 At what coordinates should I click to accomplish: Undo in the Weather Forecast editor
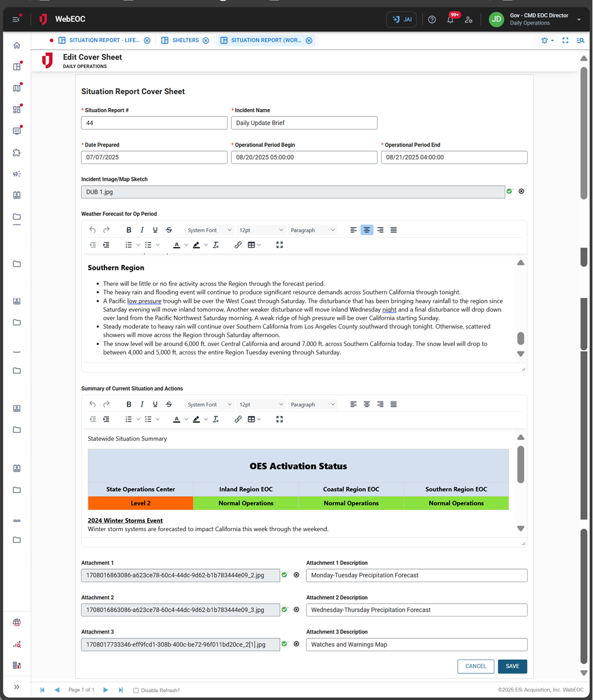93,230
